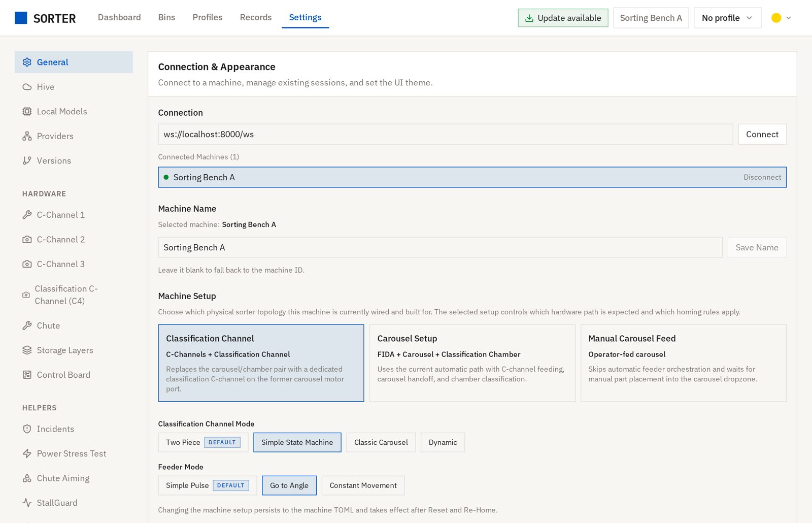Click the Chute Aiming shapes icon

coord(27,478)
